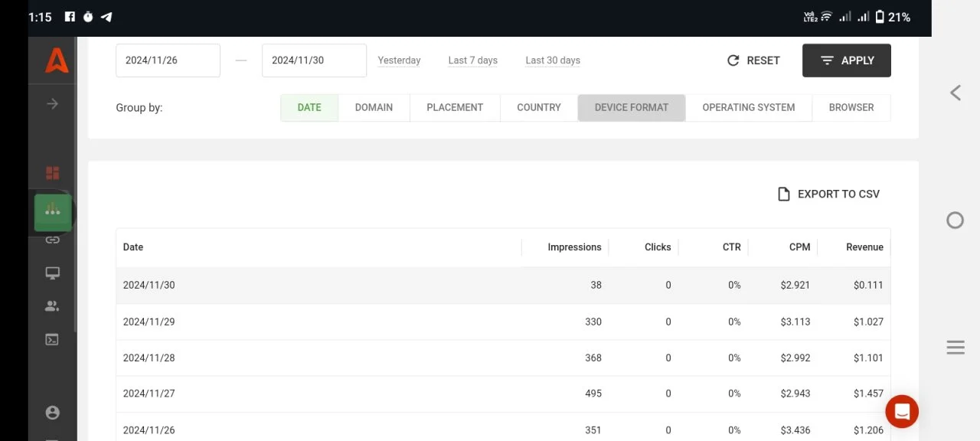Sort table by Revenue column header
980x441 pixels.
pos(864,247)
